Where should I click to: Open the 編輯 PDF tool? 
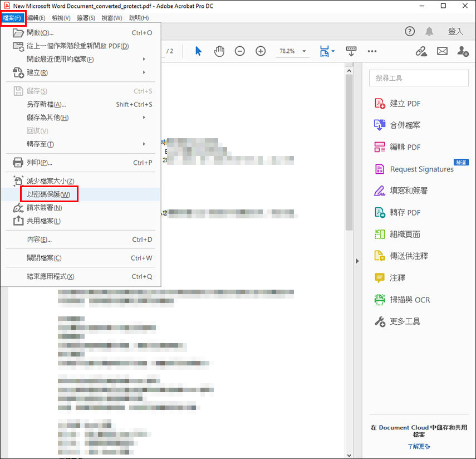pos(398,147)
